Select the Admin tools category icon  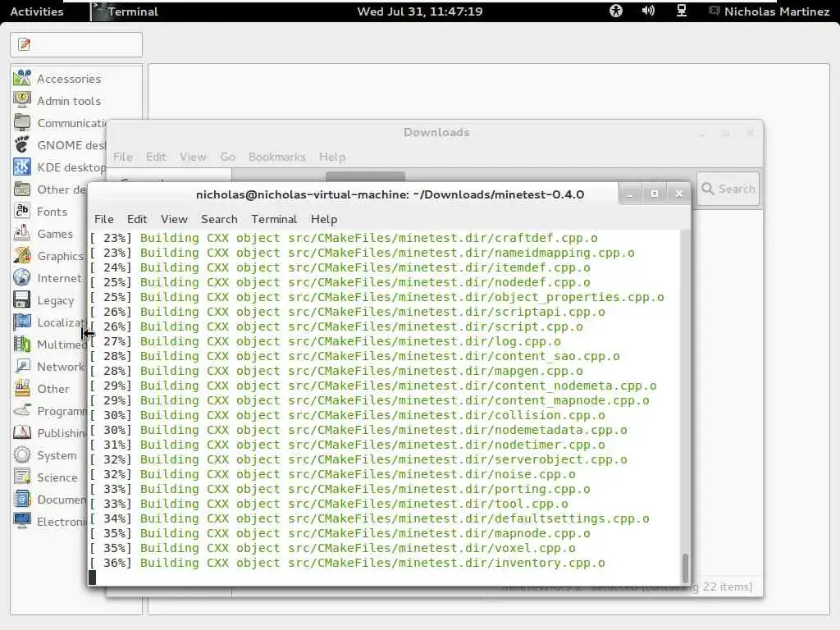pos(22,100)
